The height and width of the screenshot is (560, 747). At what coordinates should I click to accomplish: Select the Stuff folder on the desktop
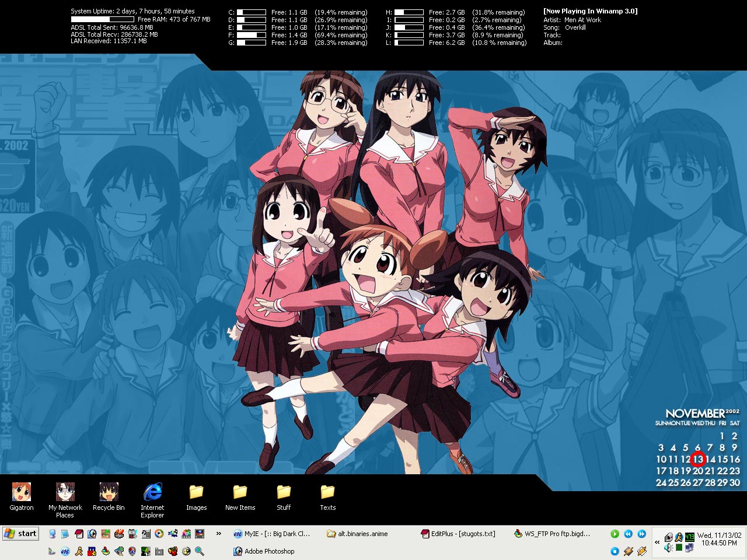point(284,497)
